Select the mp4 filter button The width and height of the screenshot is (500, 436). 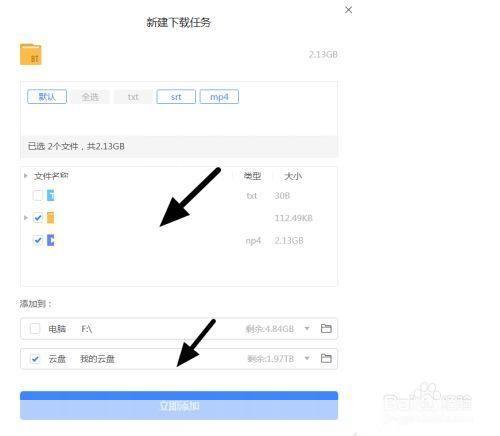219,97
